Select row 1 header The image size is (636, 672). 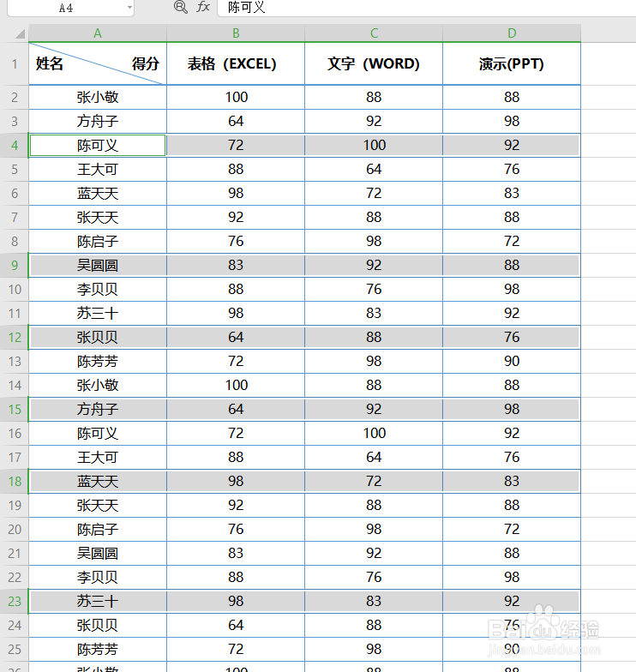click(14, 63)
